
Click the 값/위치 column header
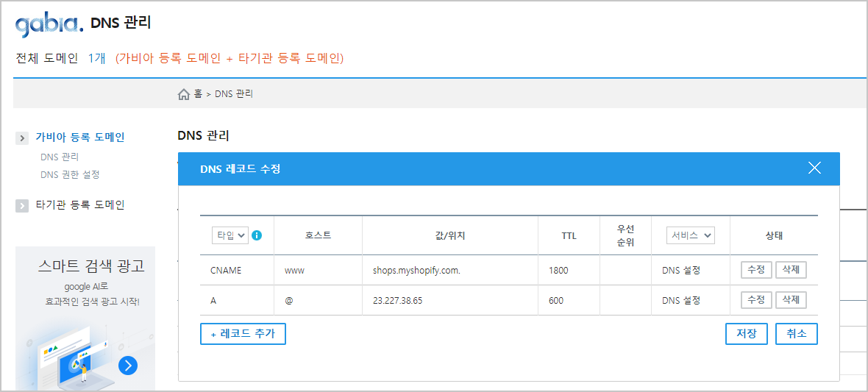pos(450,235)
